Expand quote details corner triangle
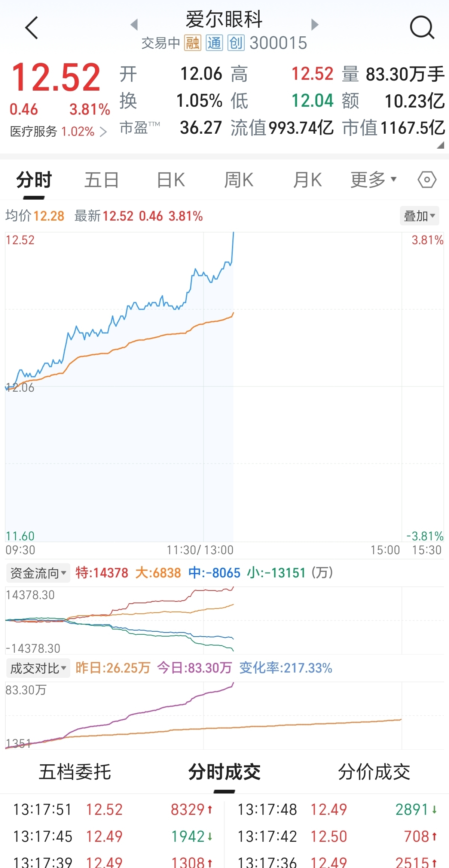This screenshot has height=868, width=449. pos(440,145)
